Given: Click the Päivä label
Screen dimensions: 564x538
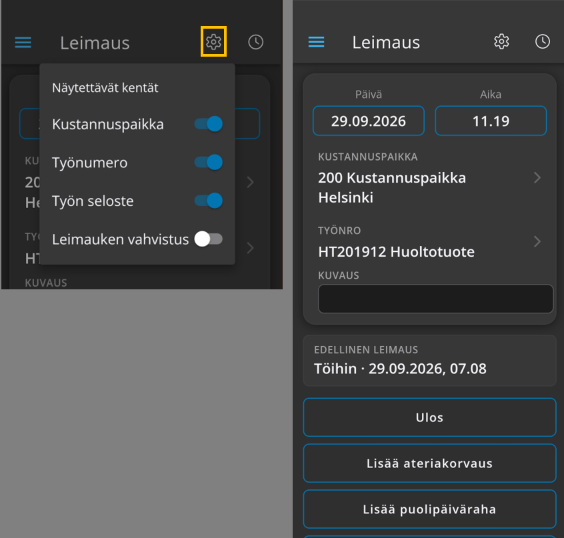Looking at the screenshot, I should (x=369, y=94).
